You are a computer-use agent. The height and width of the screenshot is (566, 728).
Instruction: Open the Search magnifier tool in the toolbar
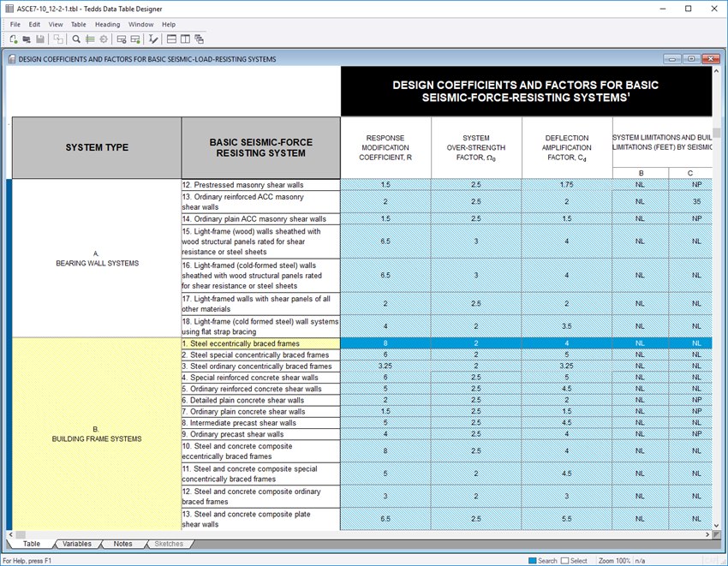[75, 39]
